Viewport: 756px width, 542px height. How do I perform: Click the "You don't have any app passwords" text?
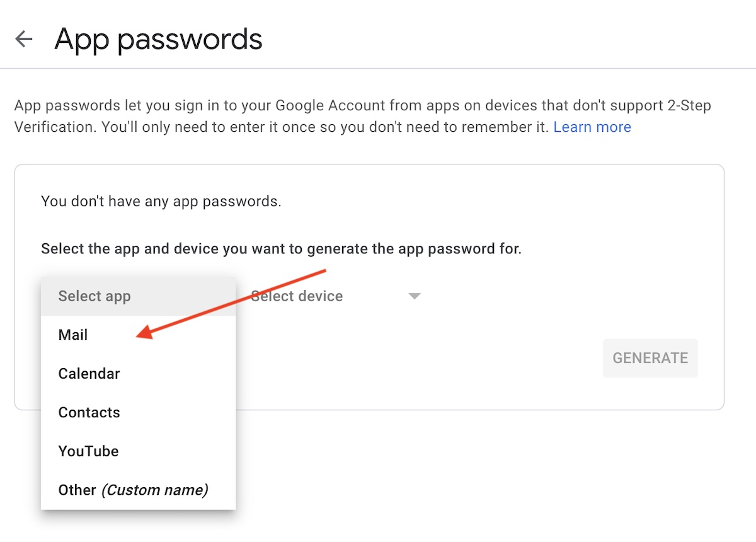tap(161, 202)
